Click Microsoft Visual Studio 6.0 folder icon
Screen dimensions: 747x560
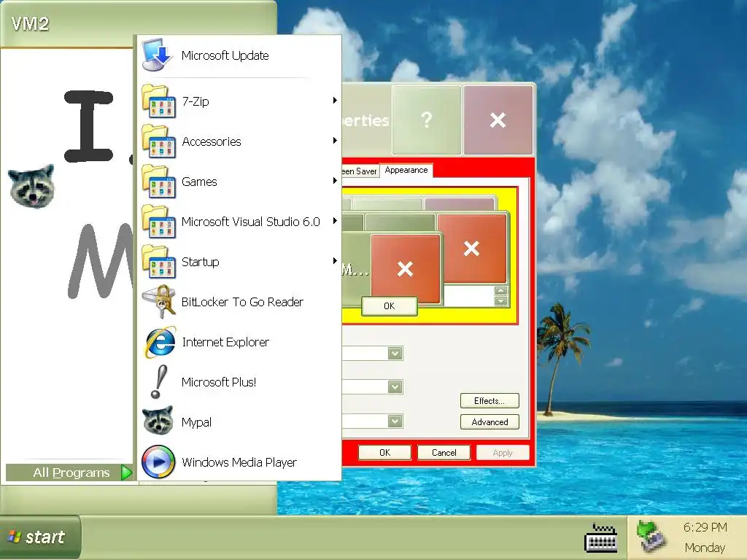(x=159, y=221)
